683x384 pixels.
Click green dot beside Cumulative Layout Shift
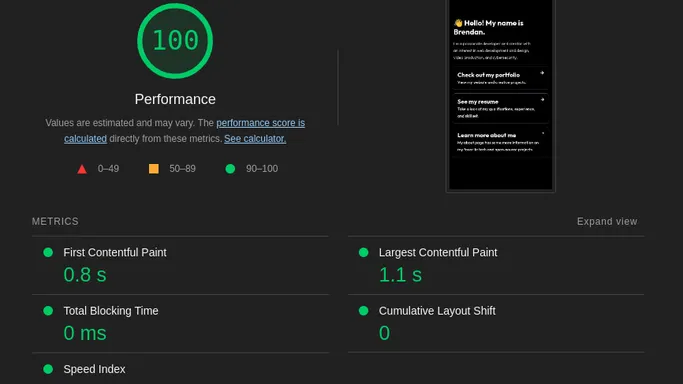coord(364,311)
